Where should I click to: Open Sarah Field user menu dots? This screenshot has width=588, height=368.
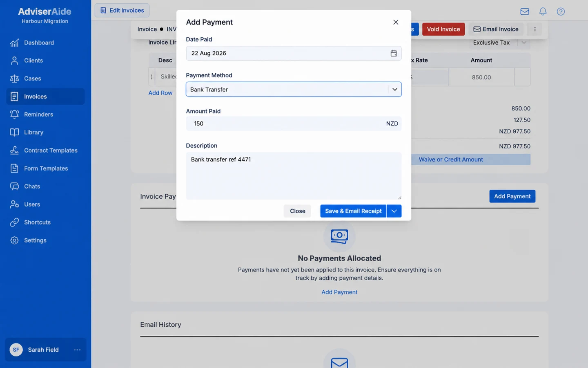click(x=77, y=350)
